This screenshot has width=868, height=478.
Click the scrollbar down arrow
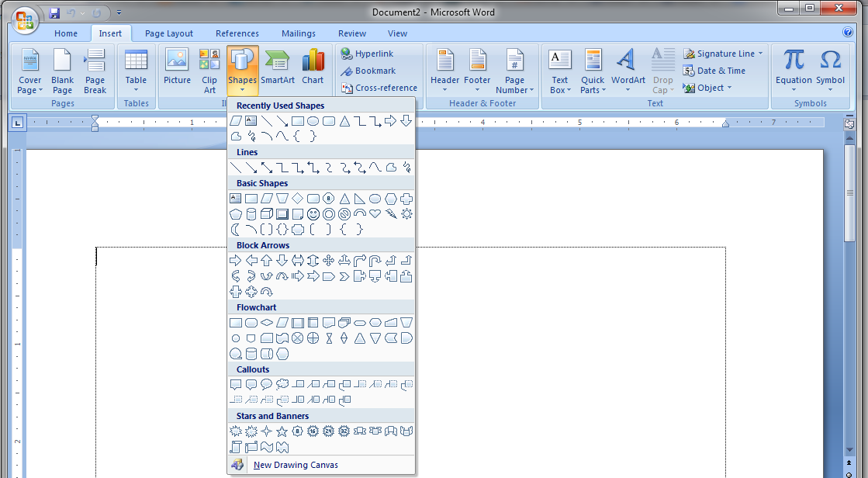click(849, 450)
